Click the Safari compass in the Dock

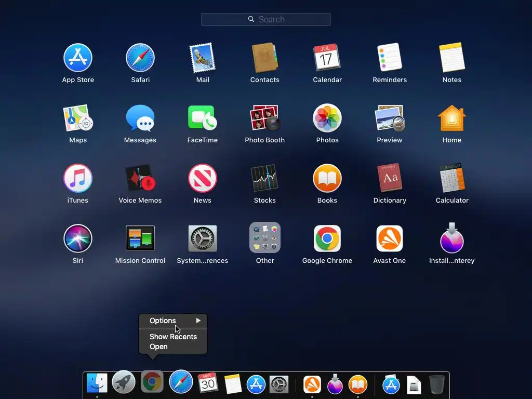click(x=181, y=382)
